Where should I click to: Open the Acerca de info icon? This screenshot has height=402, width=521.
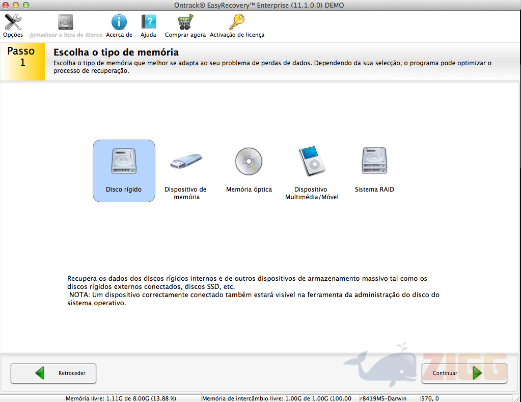(119, 22)
